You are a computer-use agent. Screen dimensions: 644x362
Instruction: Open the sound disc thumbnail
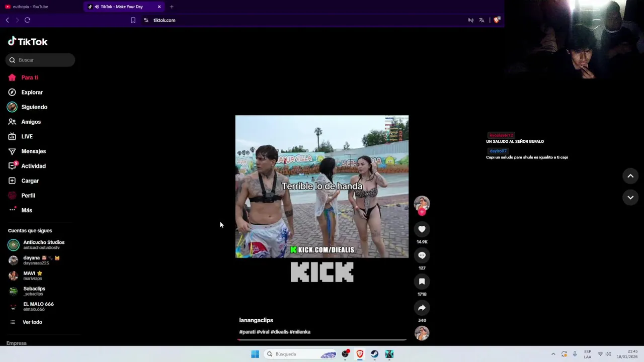(422, 333)
